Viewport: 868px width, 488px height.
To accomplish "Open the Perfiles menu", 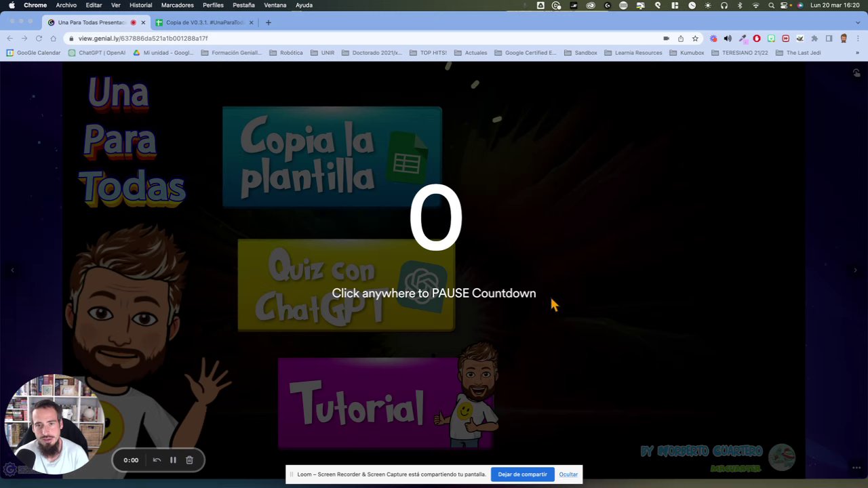I will coord(213,5).
